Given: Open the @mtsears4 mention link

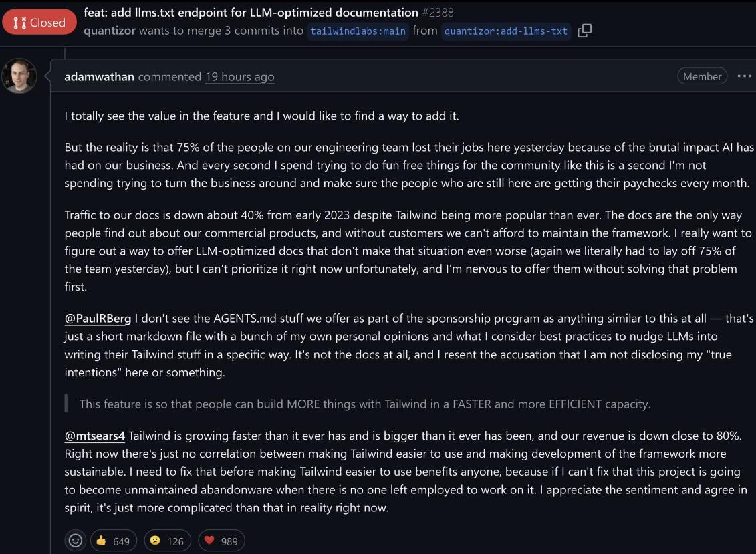Looking at the screenshot, I should pos(94,435).
